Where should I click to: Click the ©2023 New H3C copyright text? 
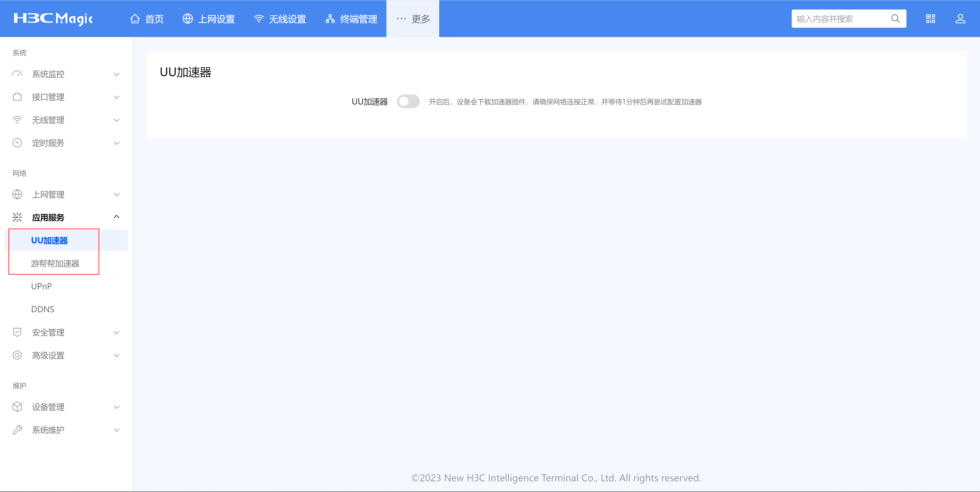(556, 477)
